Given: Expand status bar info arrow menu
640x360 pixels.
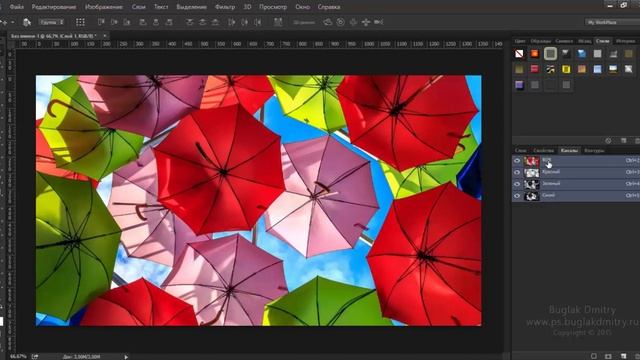Looking at the screenshot, I should pyautogui.click(x=126, y=357).
